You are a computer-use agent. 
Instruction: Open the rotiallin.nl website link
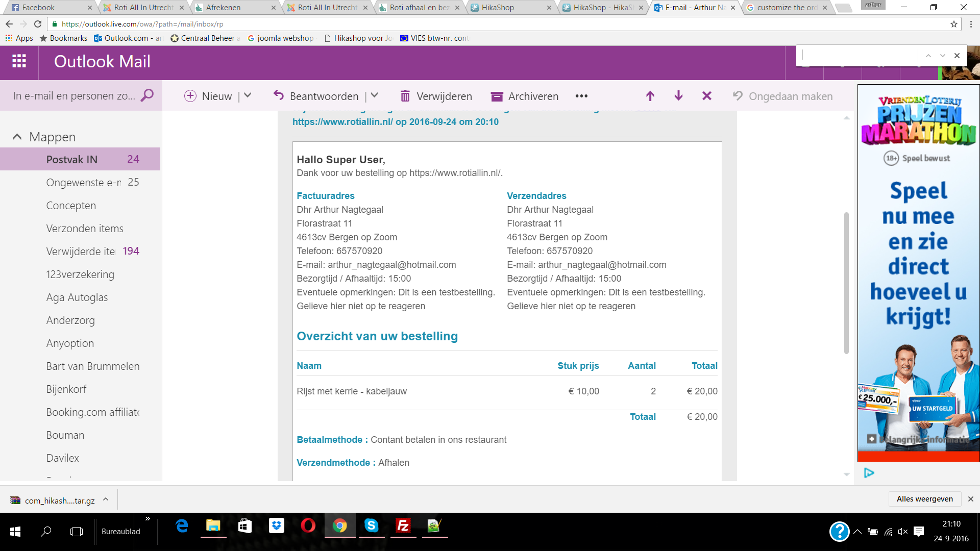[x=342, y=122]
